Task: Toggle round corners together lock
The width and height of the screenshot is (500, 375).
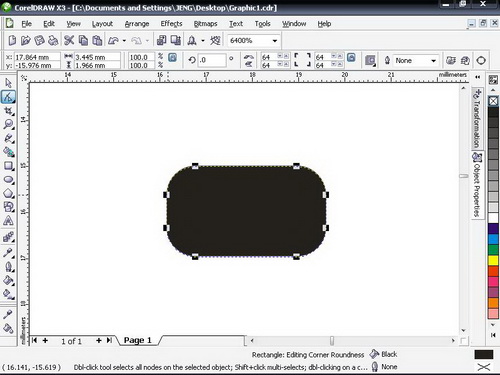Action: (351, 57)
